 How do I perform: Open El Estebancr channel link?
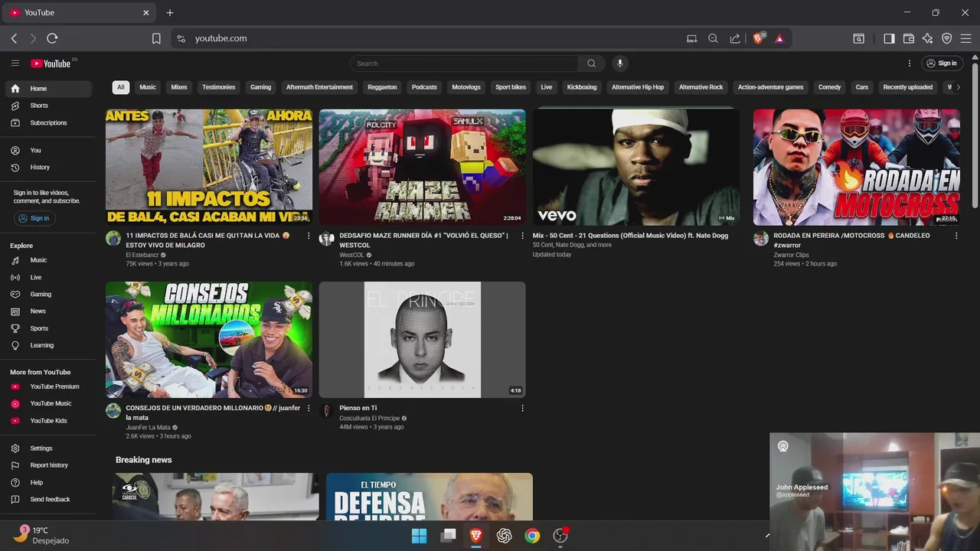[x=142, y=255]
